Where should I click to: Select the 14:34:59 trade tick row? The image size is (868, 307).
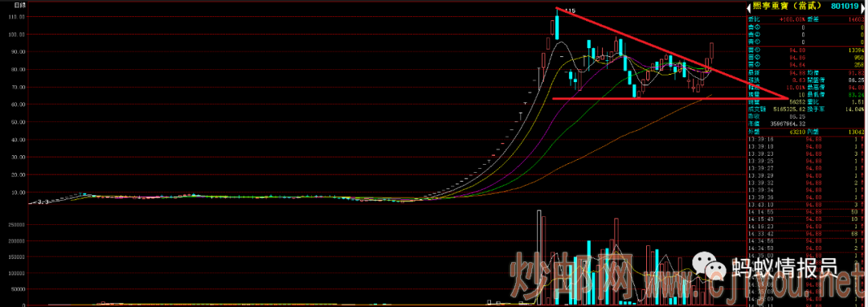click(807, 248)
